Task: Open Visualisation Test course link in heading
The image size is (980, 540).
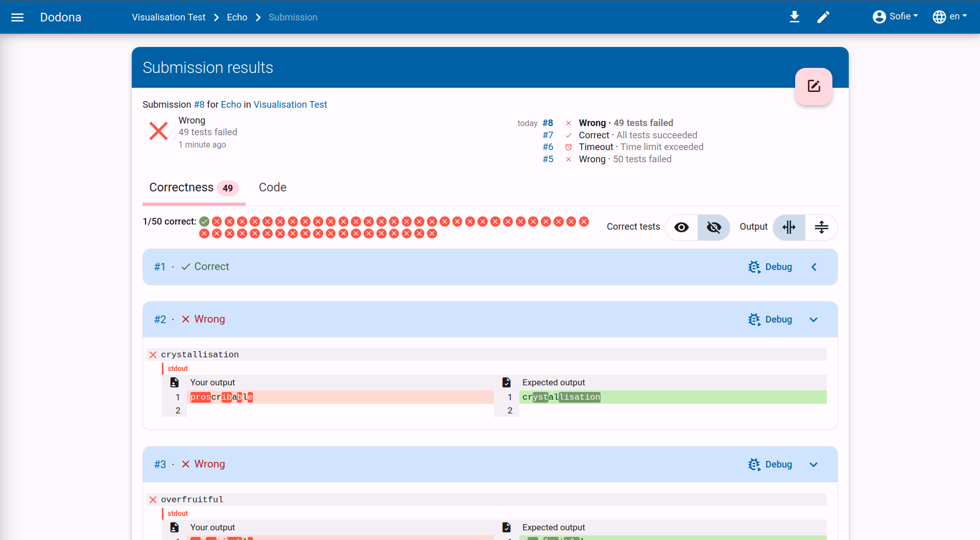Action: click(x=290, y=105)
